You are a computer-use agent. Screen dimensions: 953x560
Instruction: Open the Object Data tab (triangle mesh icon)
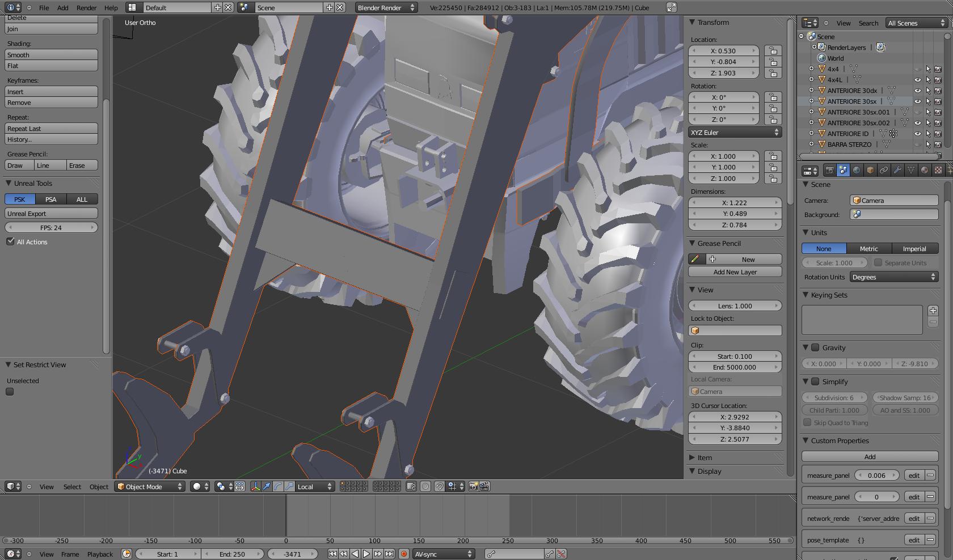911,170
